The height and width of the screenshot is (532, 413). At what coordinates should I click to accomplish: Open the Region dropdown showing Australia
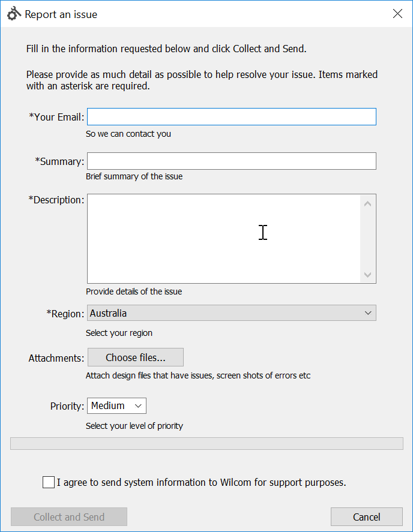pos(232,313)
